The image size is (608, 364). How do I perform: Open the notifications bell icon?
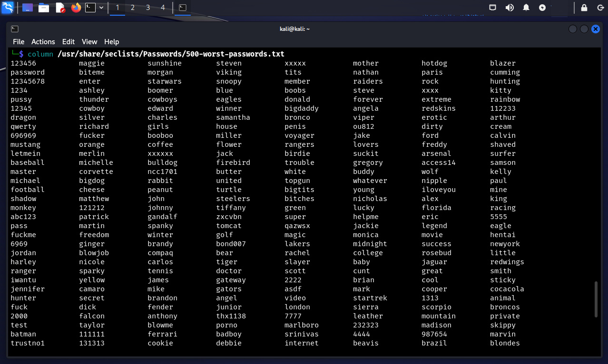click(x=526, y=8)
